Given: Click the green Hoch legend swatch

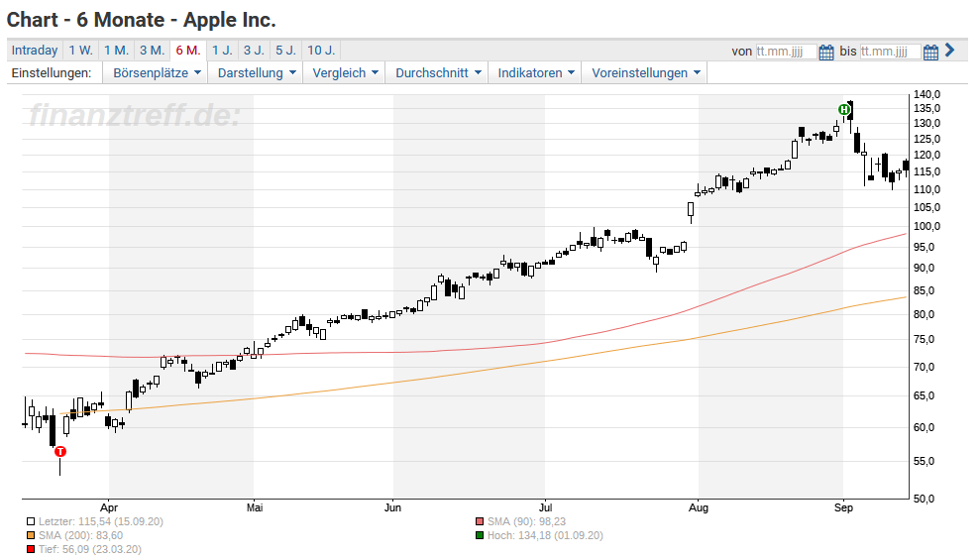Looking at the screenshot, I should [x=480, y=535].
